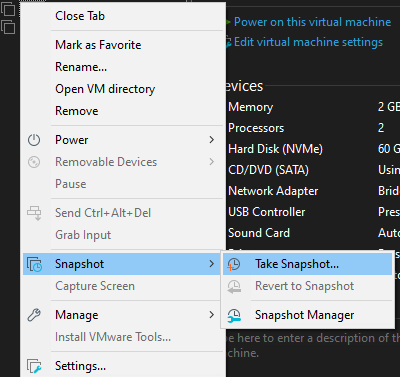Screen dimensions: 400x377
Task: Expand the Manage submenu arrow
Action: (x=211, y=315)
